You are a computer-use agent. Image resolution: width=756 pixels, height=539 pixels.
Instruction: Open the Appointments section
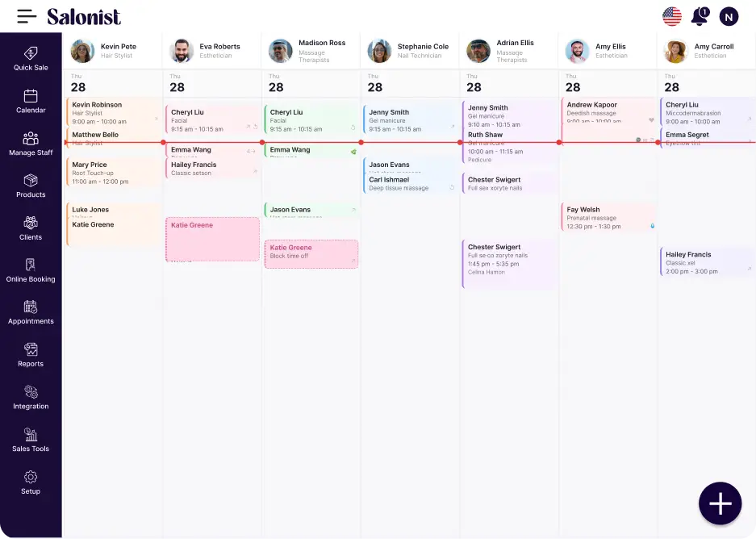tap(31, 312)
